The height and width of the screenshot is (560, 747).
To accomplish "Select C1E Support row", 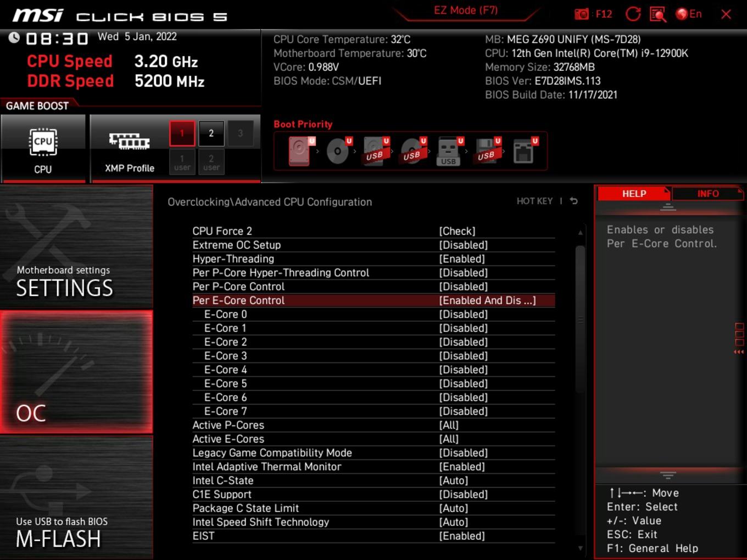I will click(x=374, y=494).
